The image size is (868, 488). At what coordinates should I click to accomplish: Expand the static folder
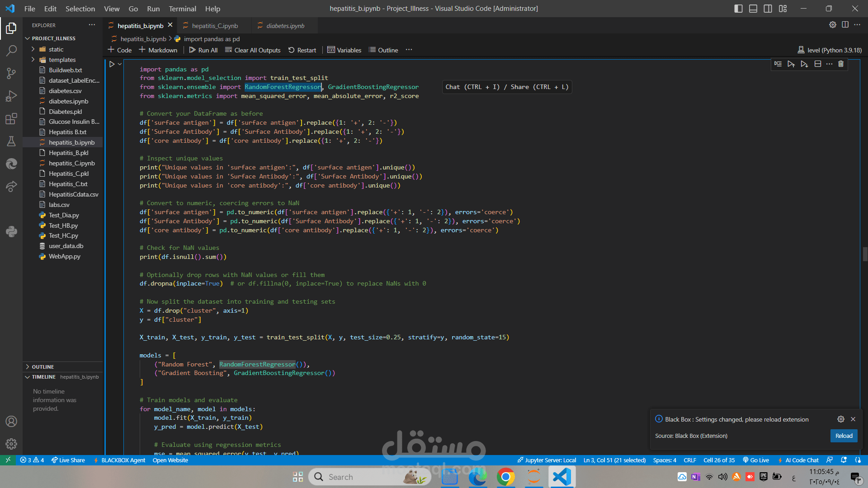[x=56, y=49]
